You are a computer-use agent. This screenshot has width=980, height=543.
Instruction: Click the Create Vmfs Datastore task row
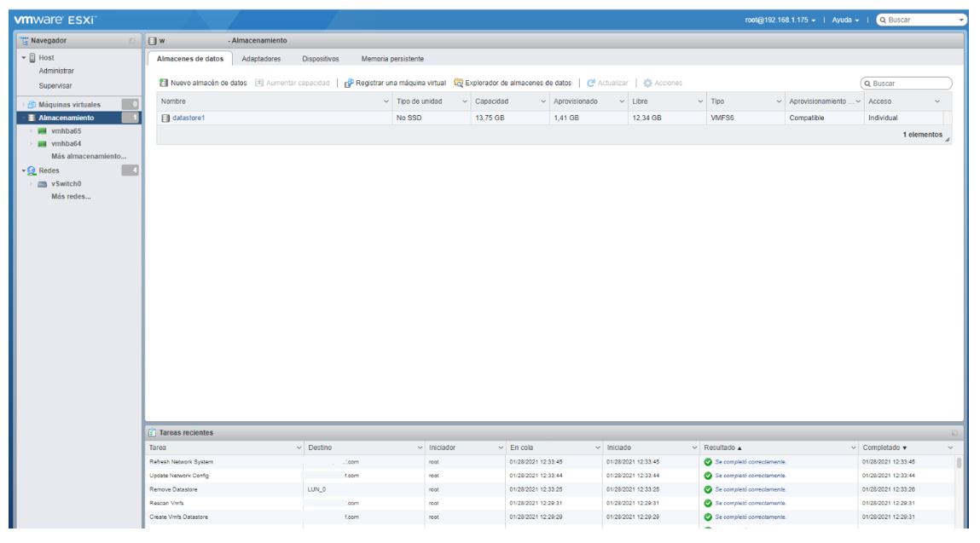[550, 517]
